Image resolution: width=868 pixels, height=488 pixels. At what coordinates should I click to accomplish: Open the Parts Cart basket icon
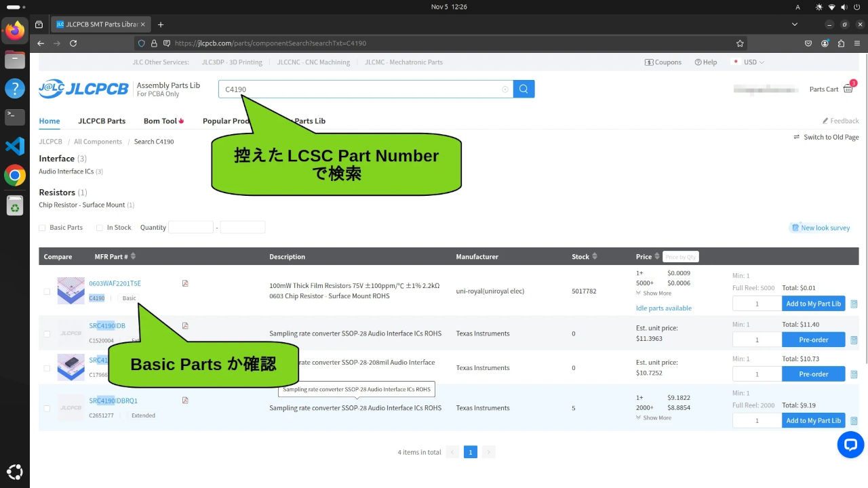click(848, 89)
